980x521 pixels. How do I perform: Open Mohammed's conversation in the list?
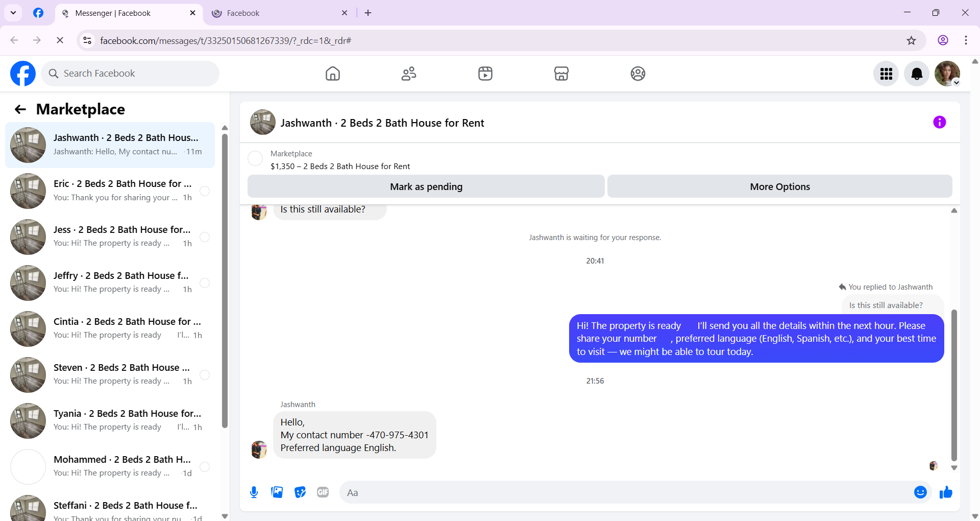[110, 467]
